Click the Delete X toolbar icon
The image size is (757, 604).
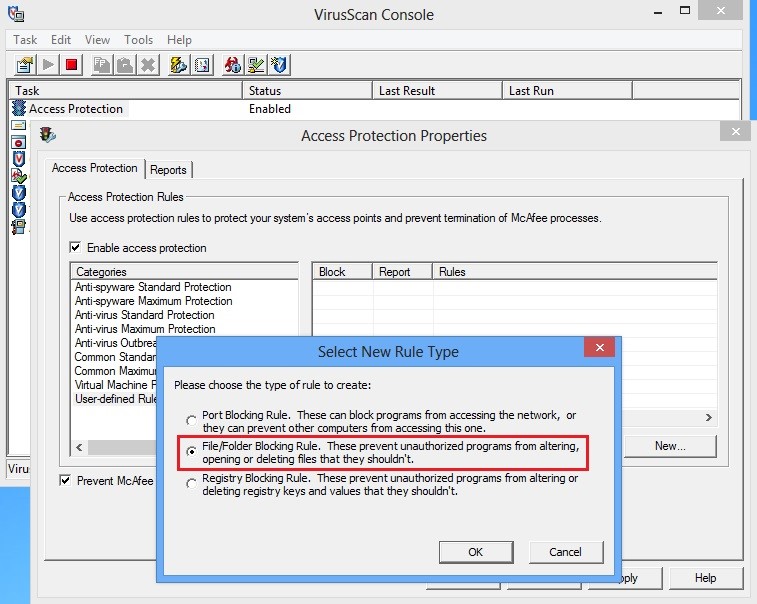coord(148,65)
